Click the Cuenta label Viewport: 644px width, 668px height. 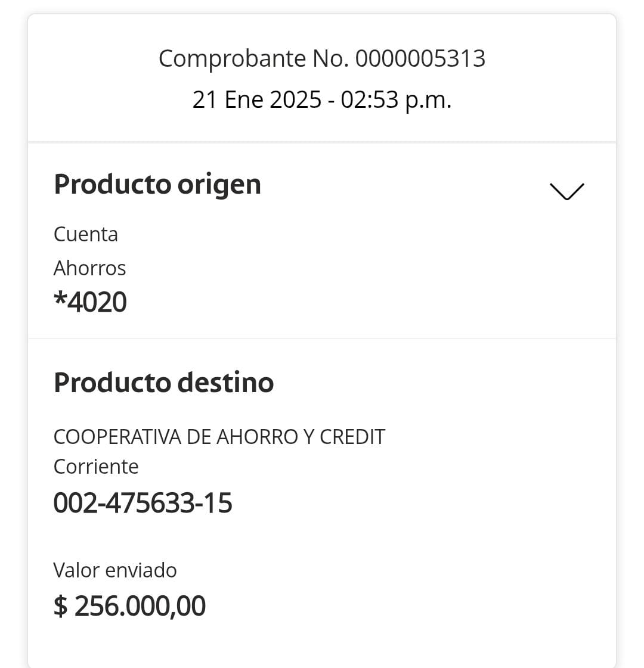pos(86,234)
